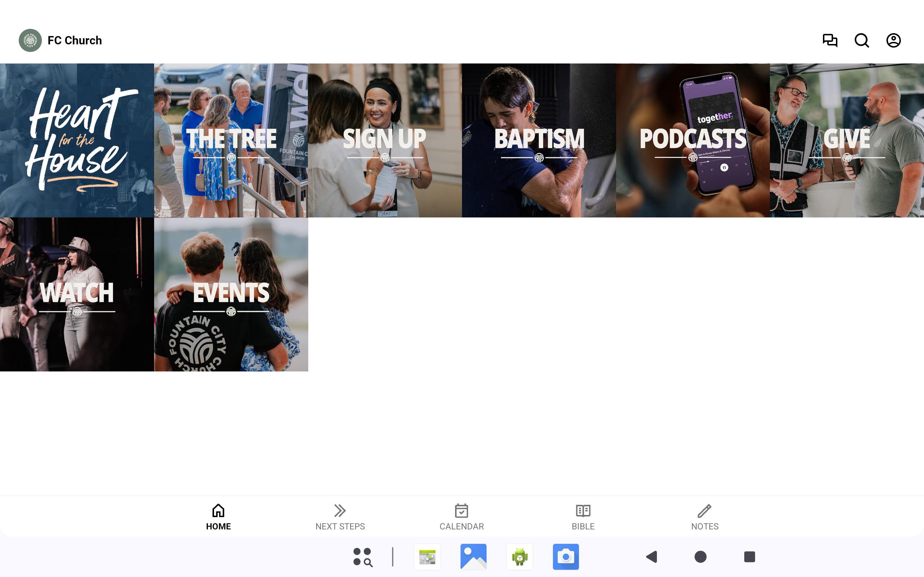This screenshot has width=924, height=577.
Task: Click the FC Church logo
Action: pyautogui.click(x=30, y=40)
